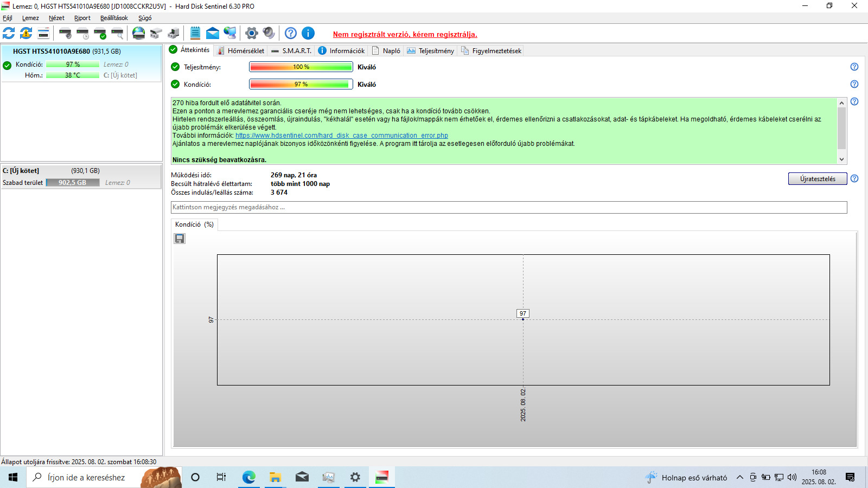Click the globe-and-monitor toolbar icon
Screen dimensions: 868x488
point(230,33)
